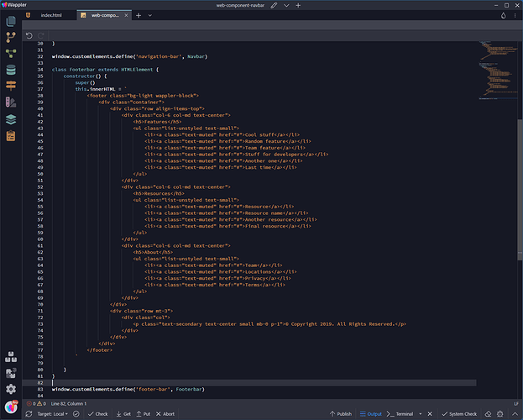The image size is (523, 420).
Task: Click the 'Stuff for developers' list item line
Action: click(x=237, y=155)
